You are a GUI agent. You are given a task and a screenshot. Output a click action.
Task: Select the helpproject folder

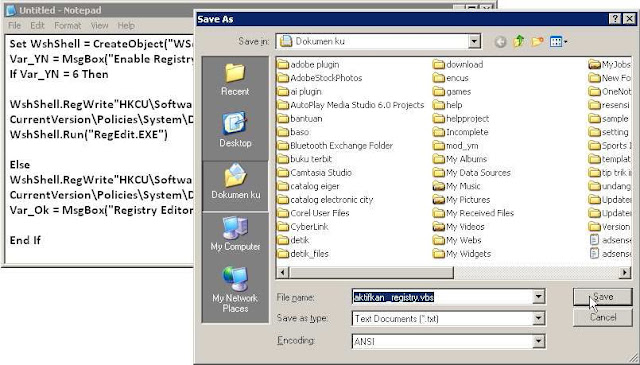[x=461, y=118]
